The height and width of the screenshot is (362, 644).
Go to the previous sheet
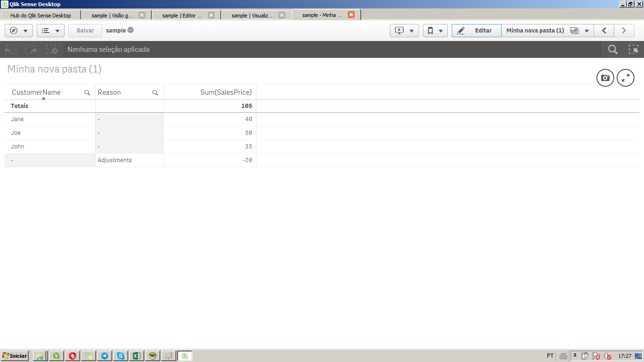[604, 31]
